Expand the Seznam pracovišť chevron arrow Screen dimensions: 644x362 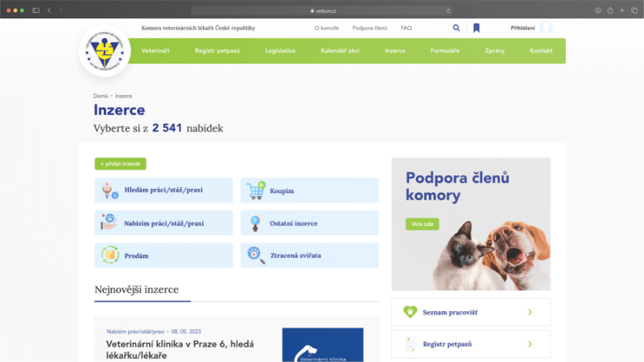(x=530, y=312)
